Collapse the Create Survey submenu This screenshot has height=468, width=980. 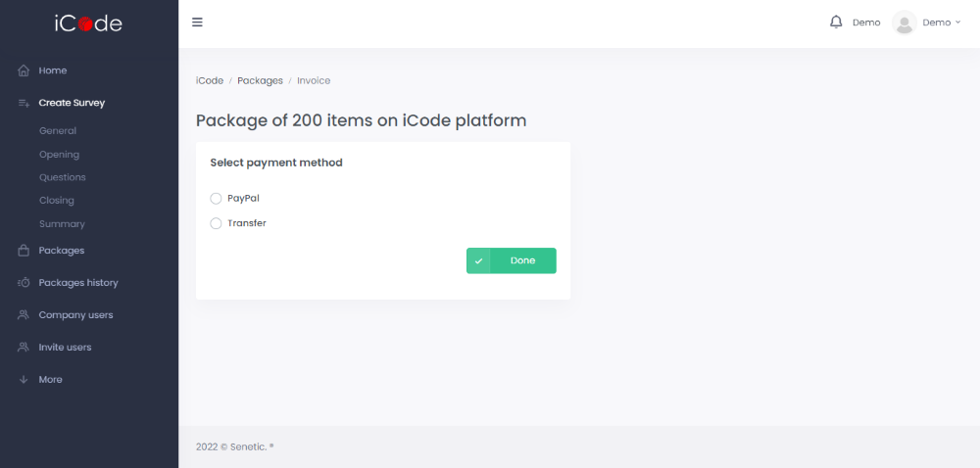point(72,103)
